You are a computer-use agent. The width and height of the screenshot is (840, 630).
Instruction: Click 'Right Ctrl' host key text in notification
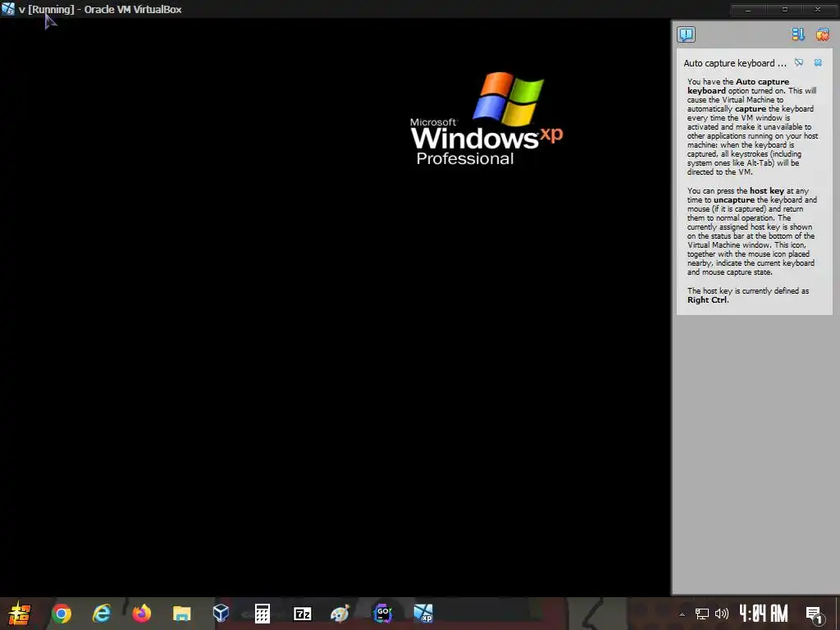click(708, 300)
